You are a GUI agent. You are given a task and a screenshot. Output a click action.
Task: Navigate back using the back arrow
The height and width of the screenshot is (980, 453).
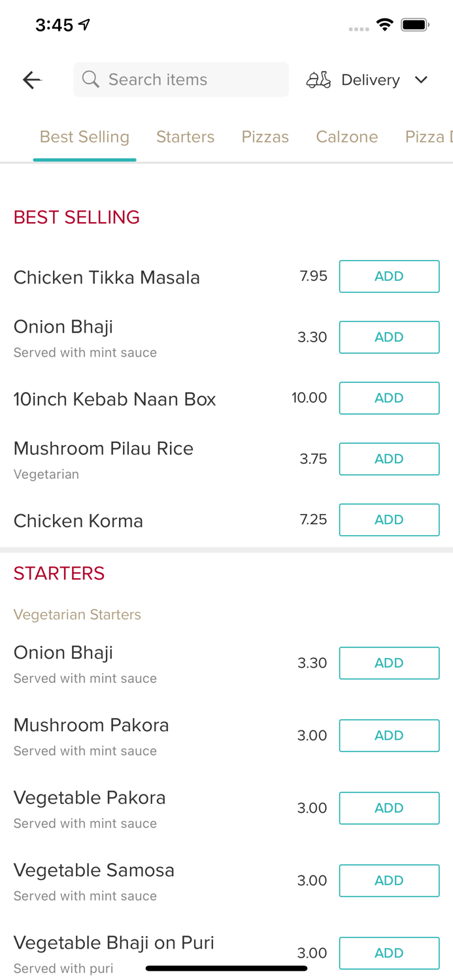point(31,80)
